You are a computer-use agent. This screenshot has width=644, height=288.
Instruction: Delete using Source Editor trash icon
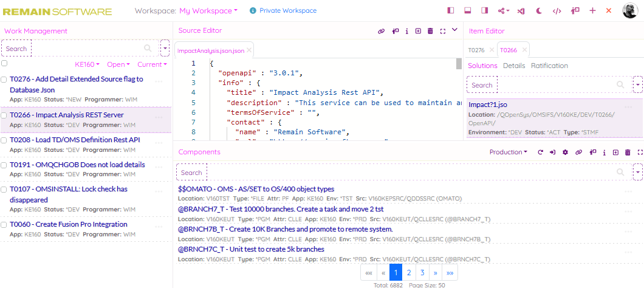click(430, 31)
